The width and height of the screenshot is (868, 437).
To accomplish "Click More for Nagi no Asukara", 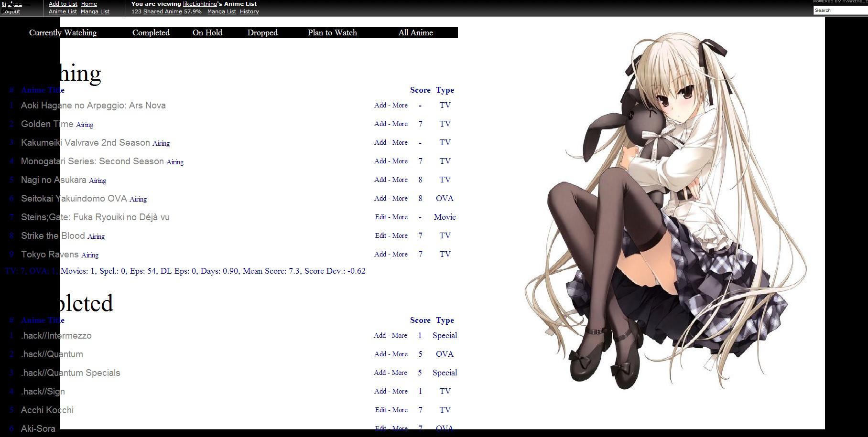I will [x=400, y=180].
